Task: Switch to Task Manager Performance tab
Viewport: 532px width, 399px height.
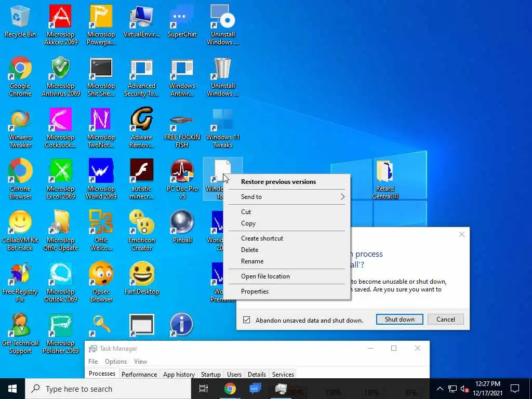Action: 139,374
